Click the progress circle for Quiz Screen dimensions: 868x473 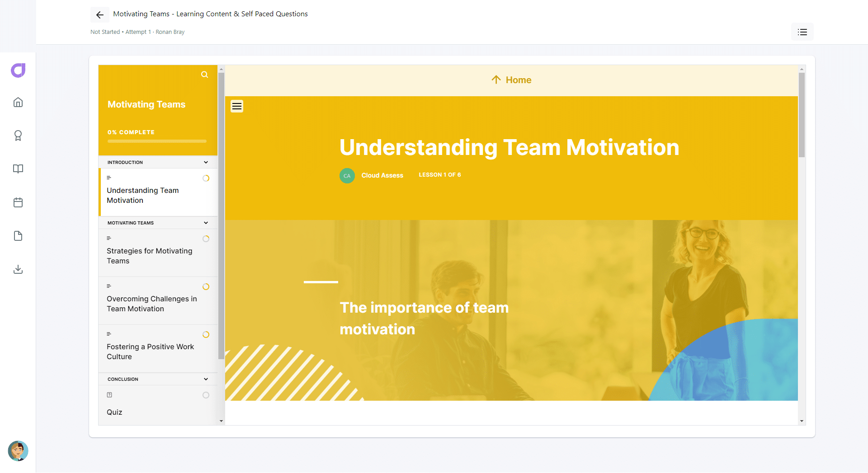coord(206,395)
